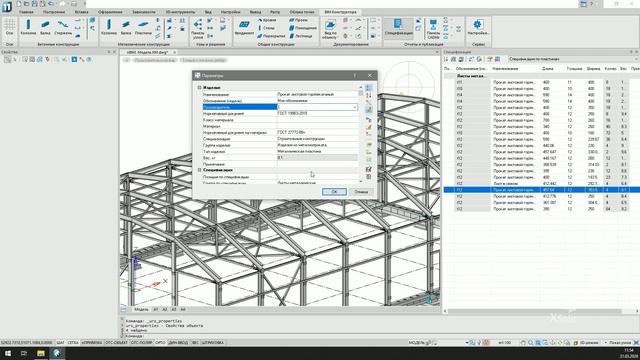Toggle СЕТКА grid display in status bar

[73, 342]
